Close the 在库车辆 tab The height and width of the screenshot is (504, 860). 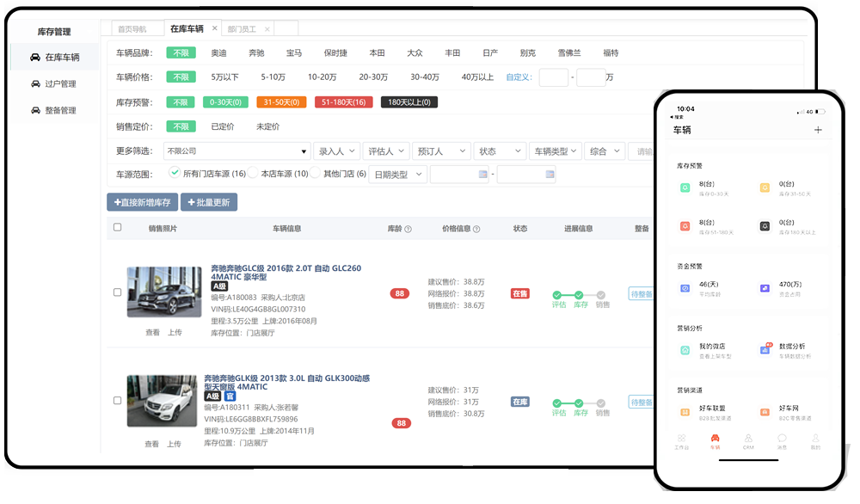(214, 28)
